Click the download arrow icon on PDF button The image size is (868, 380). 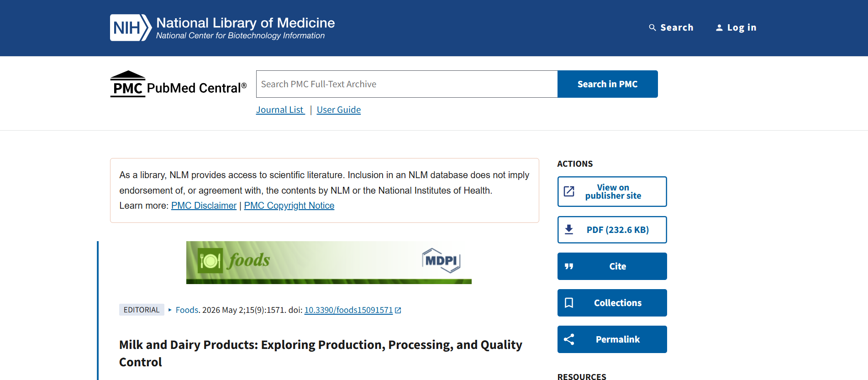tap(569, 229)
